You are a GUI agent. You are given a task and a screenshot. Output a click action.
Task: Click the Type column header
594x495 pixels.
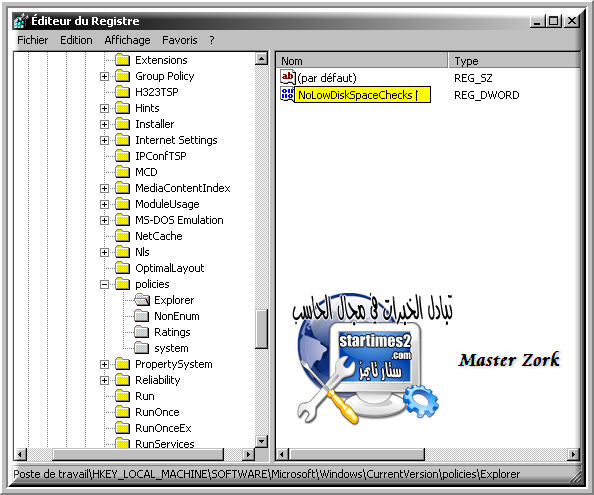pyautogui.click(x=514, y=61)
